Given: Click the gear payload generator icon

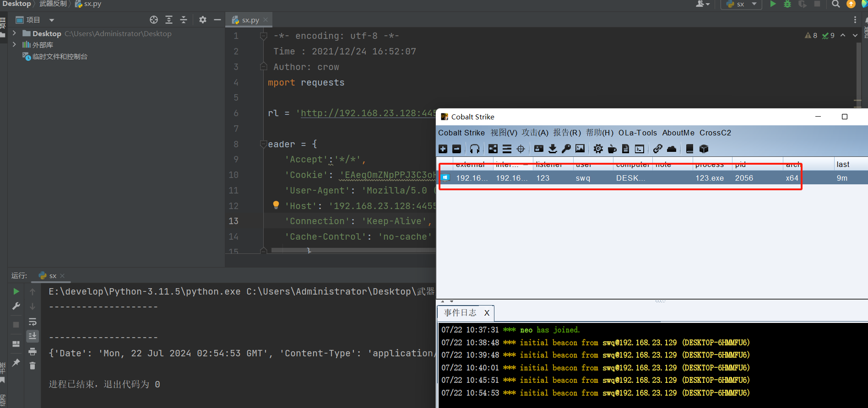Looking at the screenshot, I should [x=598, y=149].
